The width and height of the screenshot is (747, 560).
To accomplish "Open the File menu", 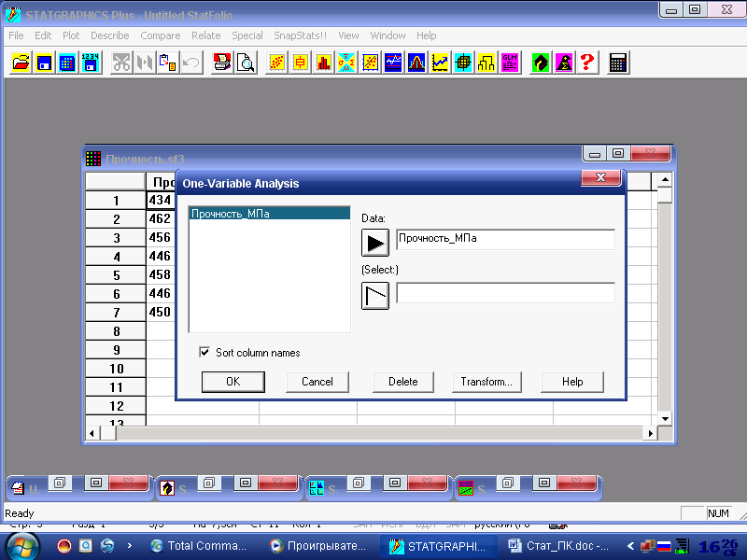I will coord(16,35).
